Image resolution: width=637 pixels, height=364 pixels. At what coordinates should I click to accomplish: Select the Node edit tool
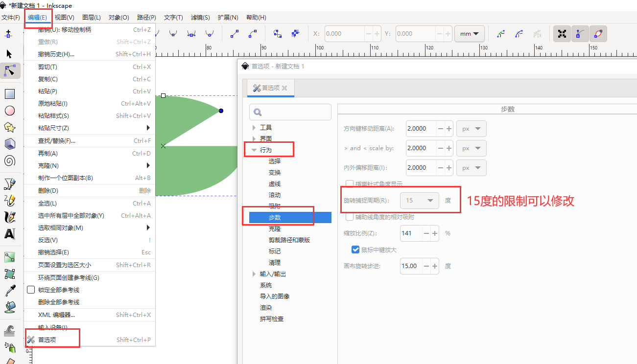[9, 71]
